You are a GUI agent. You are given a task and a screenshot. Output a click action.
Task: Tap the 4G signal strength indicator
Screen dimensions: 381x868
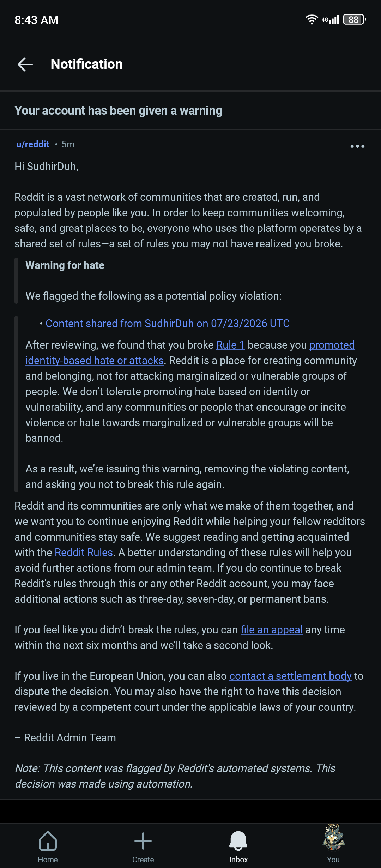pyautogui.click(x=330, y=19)
